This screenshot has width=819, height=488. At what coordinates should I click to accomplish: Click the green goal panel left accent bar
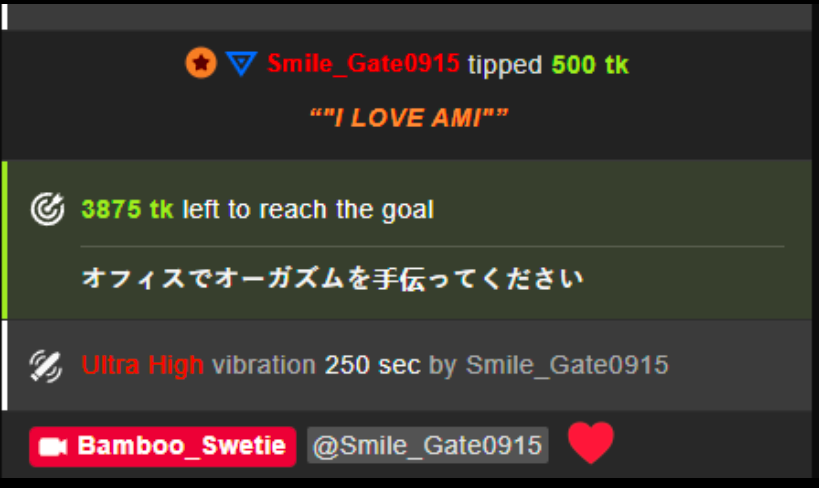point(5,240)
